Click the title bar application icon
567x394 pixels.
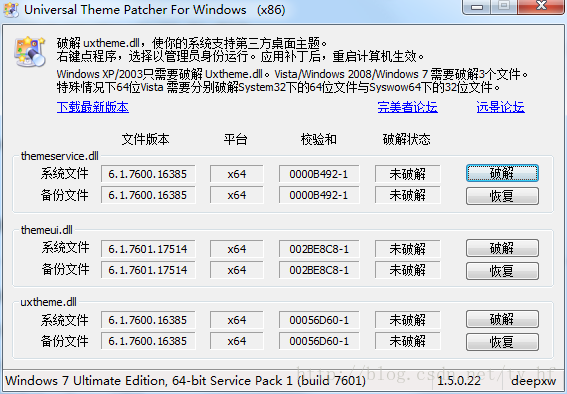(x=11, y=10)
